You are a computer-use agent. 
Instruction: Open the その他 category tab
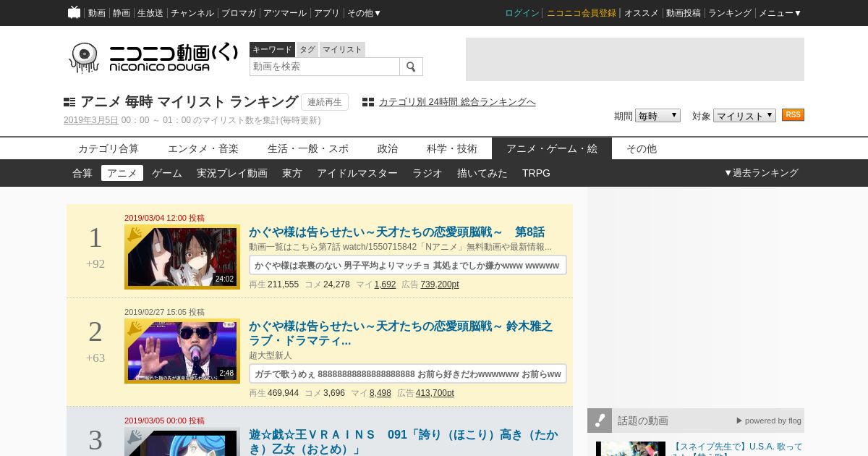[642, 148]
